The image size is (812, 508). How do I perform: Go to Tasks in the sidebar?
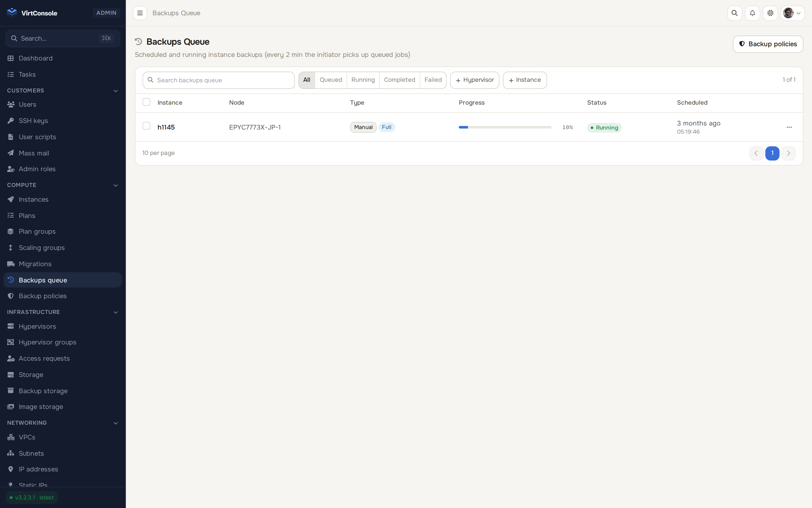click(x=63, y=74)
